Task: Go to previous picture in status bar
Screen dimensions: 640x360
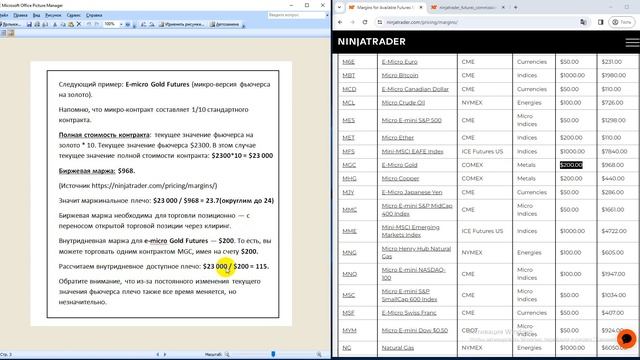Action: click(x=158, y=355)
